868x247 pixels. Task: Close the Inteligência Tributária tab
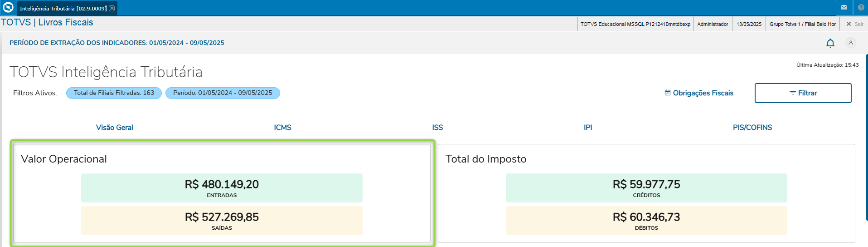[x=112, y=8]
